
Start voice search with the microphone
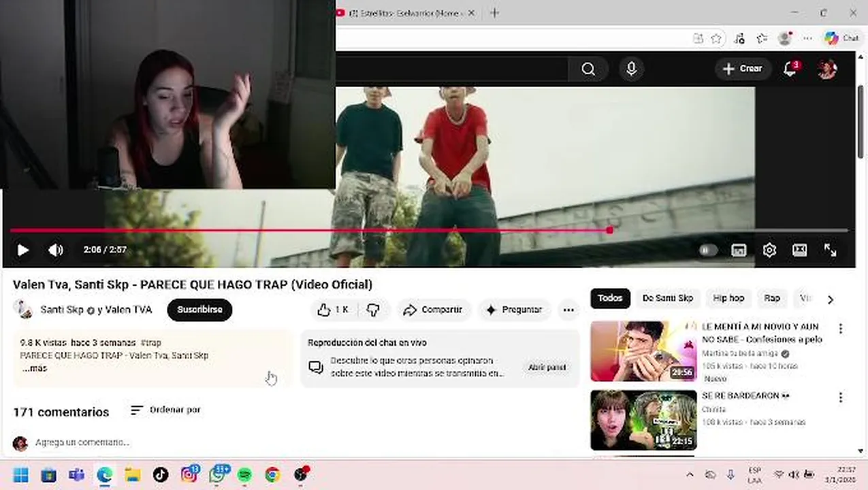(x=631, y=69)
